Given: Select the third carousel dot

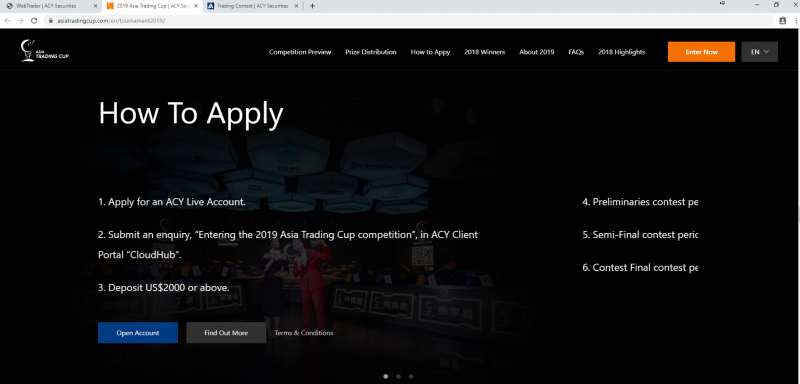Looking at the screenshot, I should 411,376.
